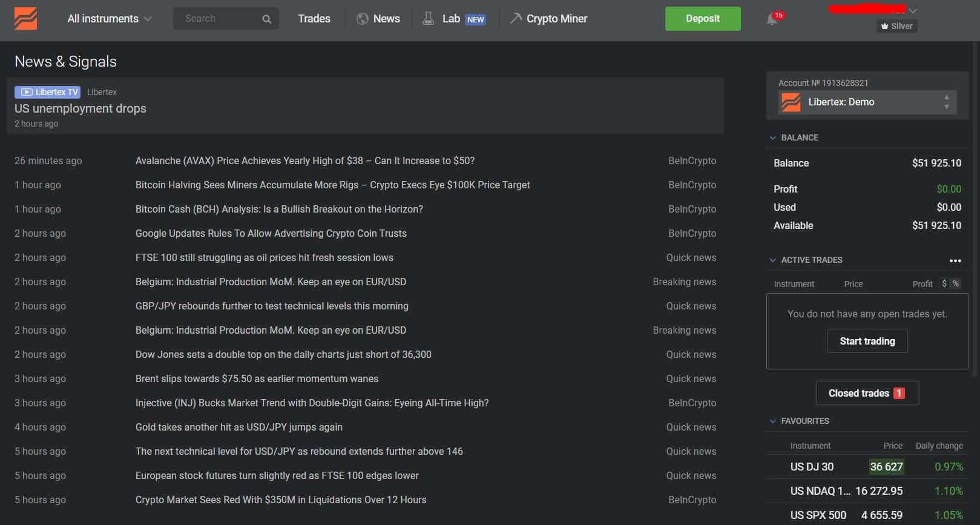Open the Closed trades list
This screenshot has width=980, height=525.
[867, 393]
